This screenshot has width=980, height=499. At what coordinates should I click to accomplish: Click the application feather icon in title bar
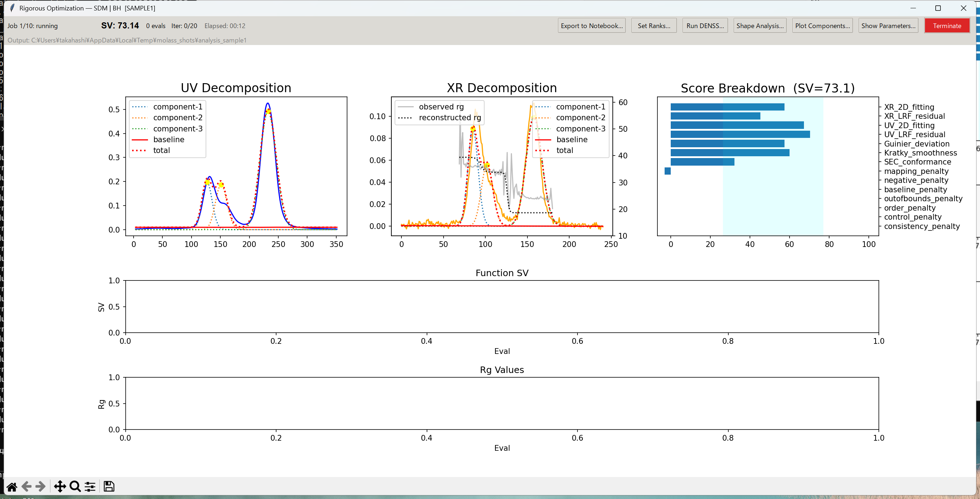pyautogui.click(x=12, y=8)
